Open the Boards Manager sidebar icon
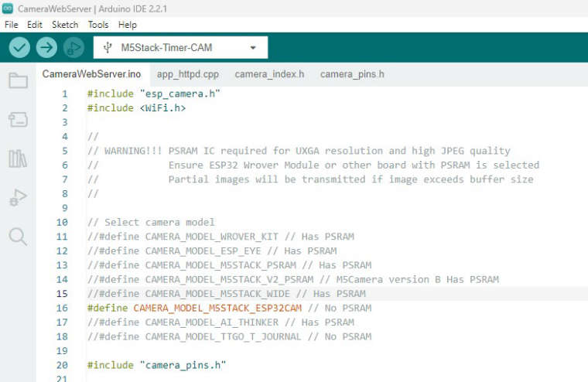Viewport: 588px width, 382px height. click(18, 120)
